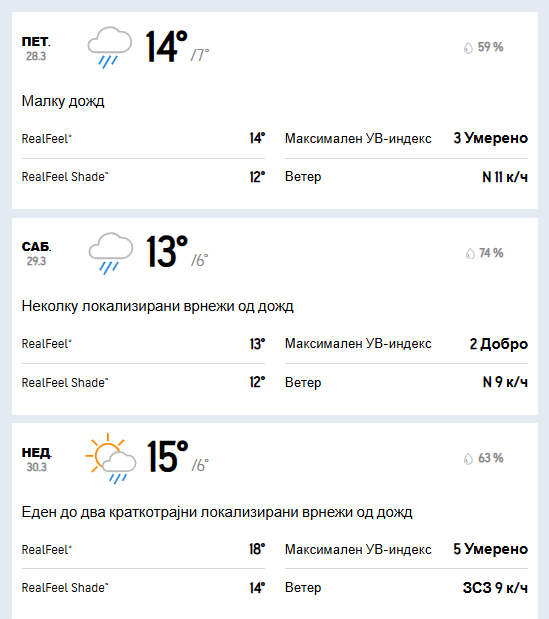Click the raindrop icon beside 59 %
Image resolution: width=549 pixels, height=619 pixels.
point(468,48)
